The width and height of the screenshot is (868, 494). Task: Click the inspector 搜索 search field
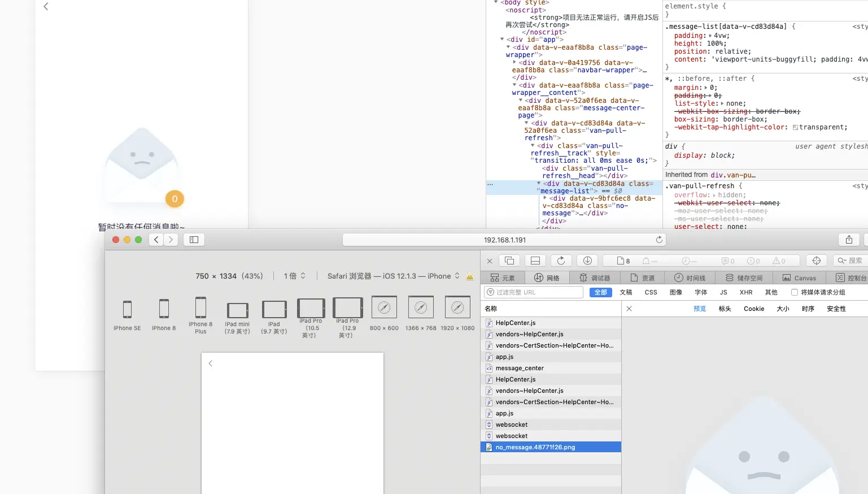[x=850, y=261]
